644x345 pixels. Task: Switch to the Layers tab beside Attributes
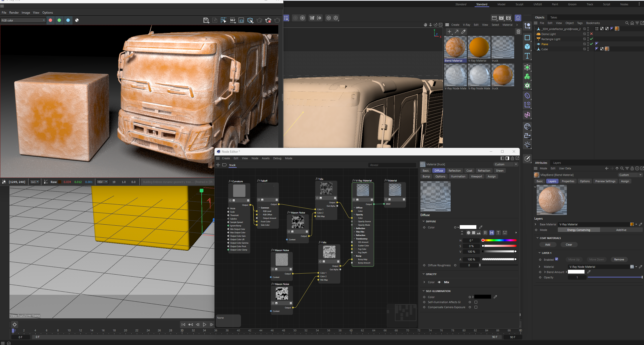click(x=557, y=163)
